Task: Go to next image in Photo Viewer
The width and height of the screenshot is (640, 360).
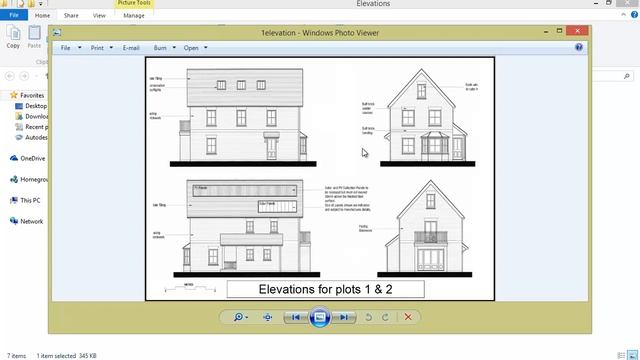Action: click(344, 317)
